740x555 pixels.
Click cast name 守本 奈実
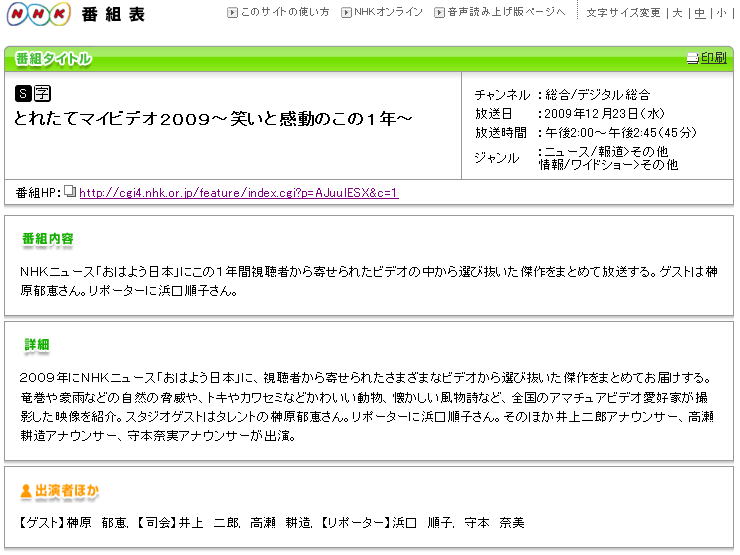[494, 522]
